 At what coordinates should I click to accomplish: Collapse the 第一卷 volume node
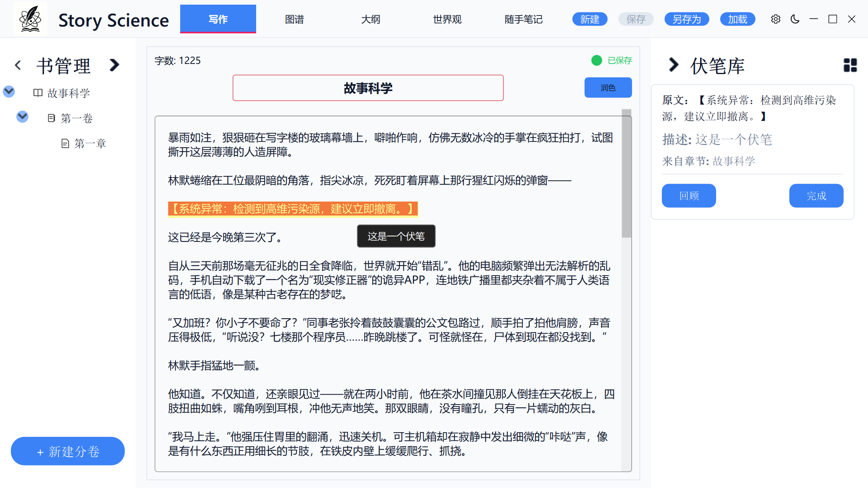coord(22,116)
